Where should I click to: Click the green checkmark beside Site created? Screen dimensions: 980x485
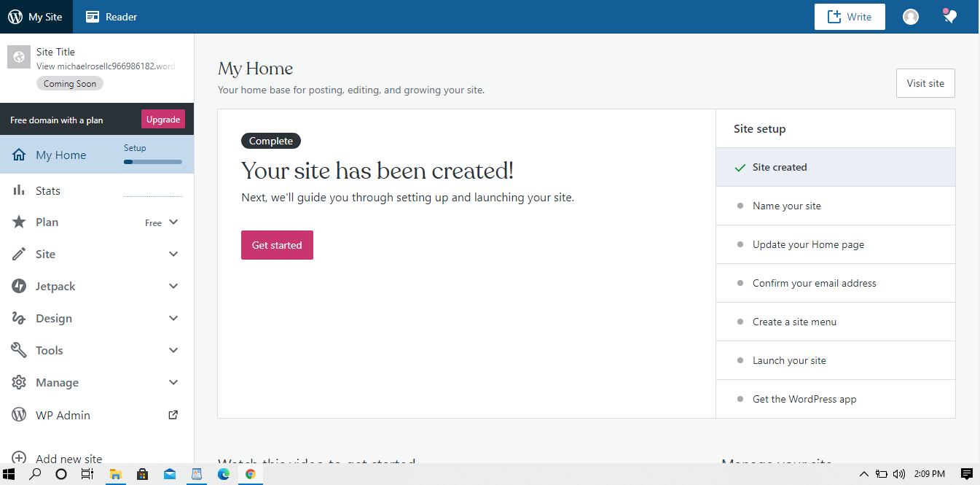tap(741, 167)
